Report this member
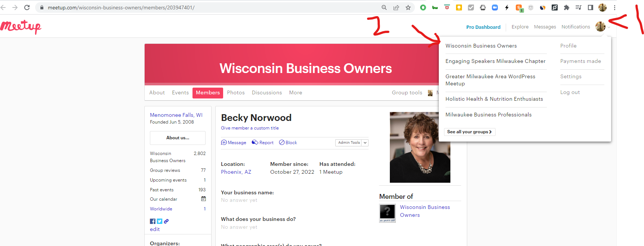The image size is (644, 246). (263, 143)
